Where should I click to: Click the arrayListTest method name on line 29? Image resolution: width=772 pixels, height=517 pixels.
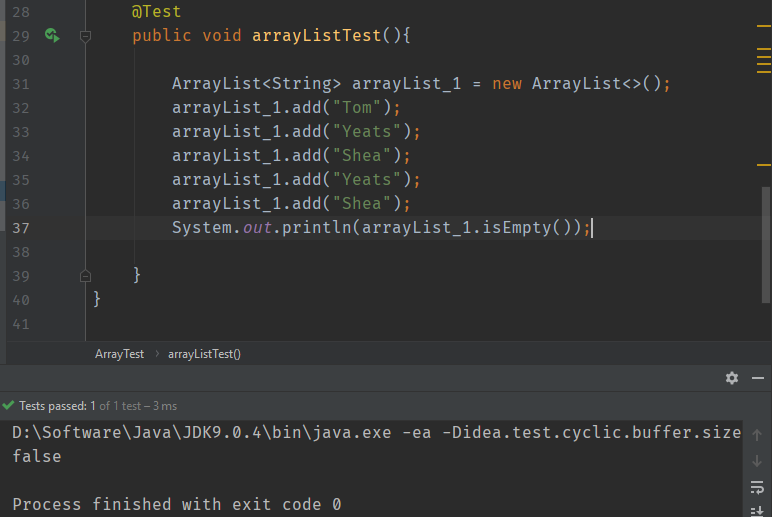pos(316,35)
